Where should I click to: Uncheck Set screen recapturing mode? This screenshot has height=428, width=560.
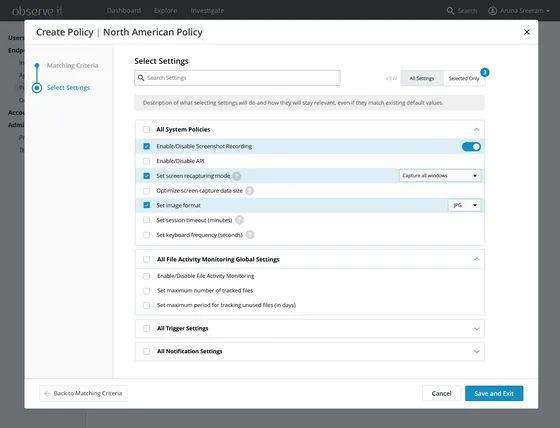146,176
